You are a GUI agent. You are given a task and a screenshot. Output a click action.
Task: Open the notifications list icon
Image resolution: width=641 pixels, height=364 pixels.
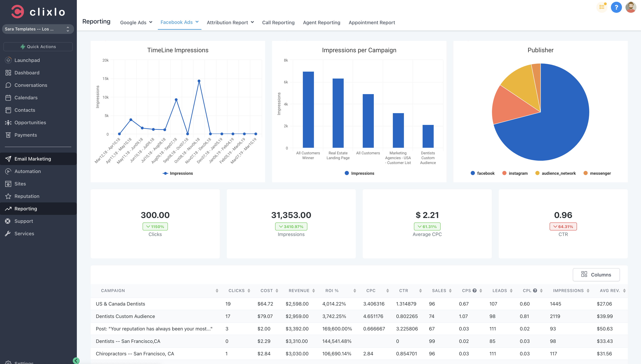click(602, 7)
